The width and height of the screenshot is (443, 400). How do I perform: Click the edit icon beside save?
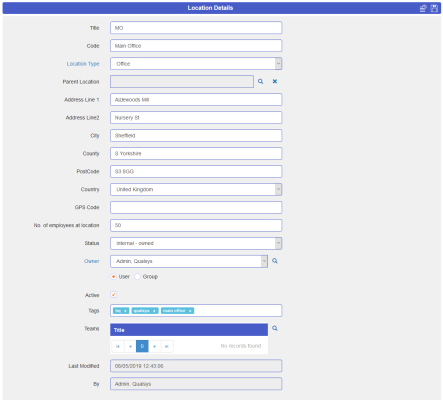tap(423, 8)
